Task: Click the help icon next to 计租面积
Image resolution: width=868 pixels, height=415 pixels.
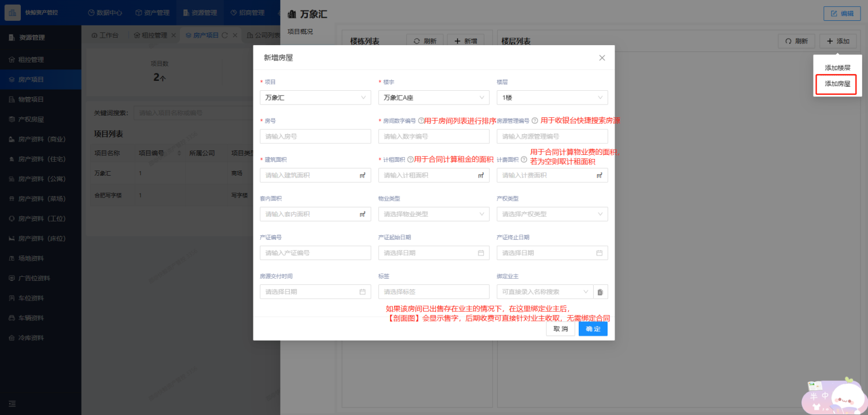Action: click(410, 160)
